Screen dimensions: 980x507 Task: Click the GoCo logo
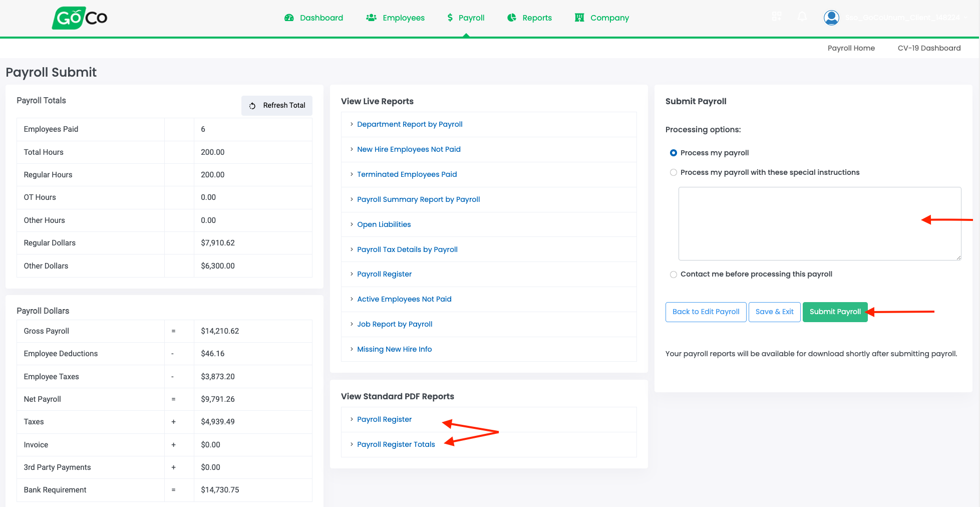79,18
